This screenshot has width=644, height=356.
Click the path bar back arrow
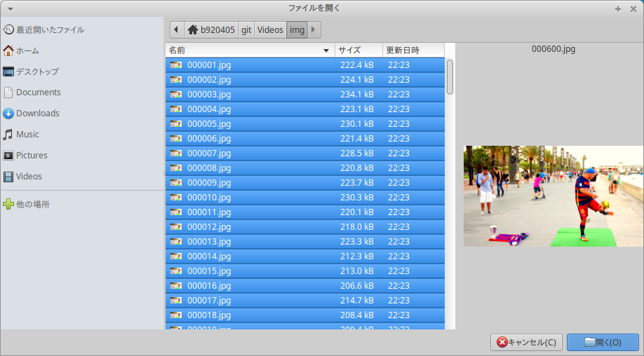[x=177, y=29]
